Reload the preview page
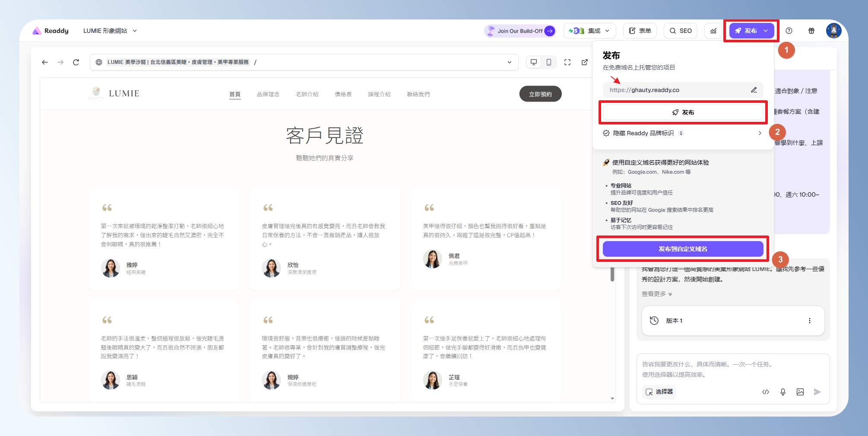Screen dimensions: 868x436 pyautogui.click(x=76, y=62)
